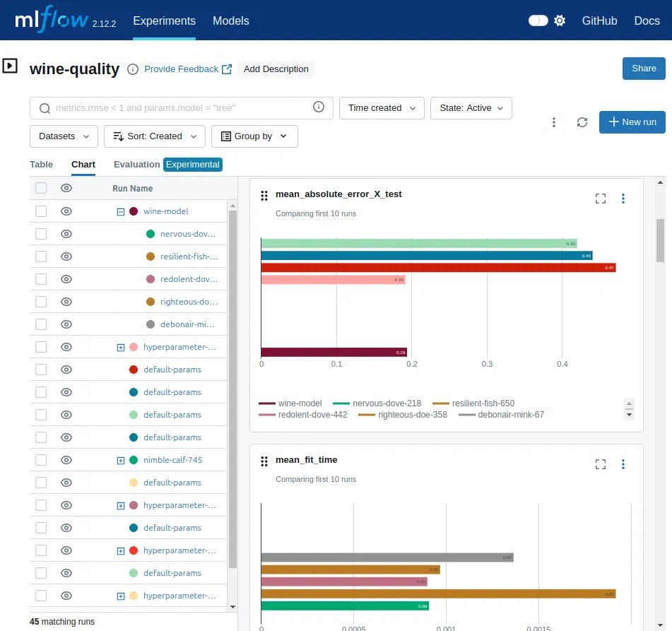Open the experiment options three-dot menu
The height and width of the screenshot is (631, 672).
(x=554, y=122)
